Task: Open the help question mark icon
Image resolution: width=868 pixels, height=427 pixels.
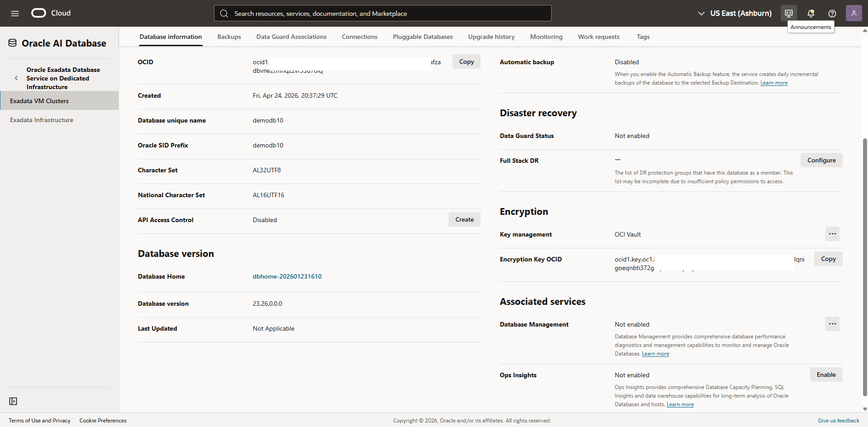Action: click(832, 14)
